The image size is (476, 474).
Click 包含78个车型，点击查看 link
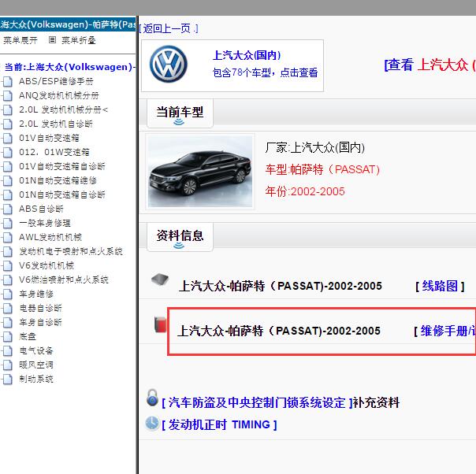(x=265, y=72)
